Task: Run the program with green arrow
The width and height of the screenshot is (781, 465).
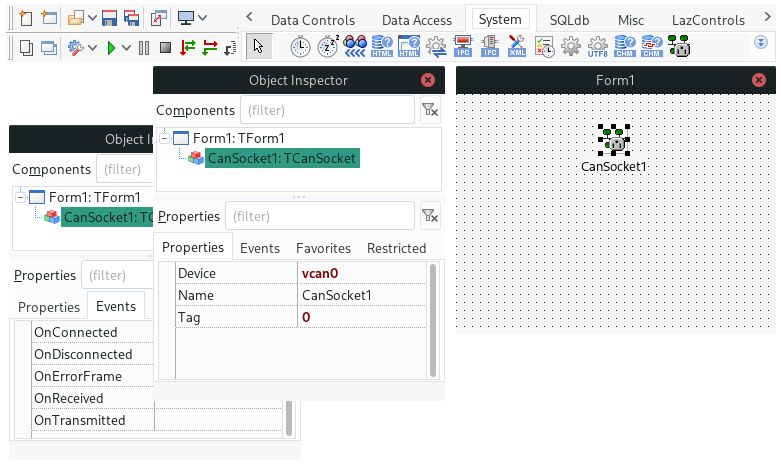Action: pyautogui.click(x=112, y=48)
